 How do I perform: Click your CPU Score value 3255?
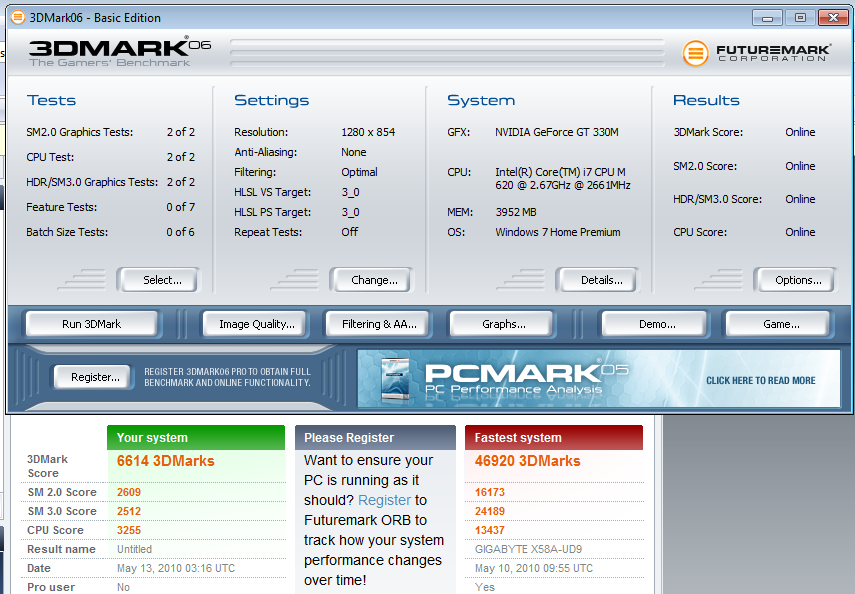pyautogui.click(x=129, y=530)
